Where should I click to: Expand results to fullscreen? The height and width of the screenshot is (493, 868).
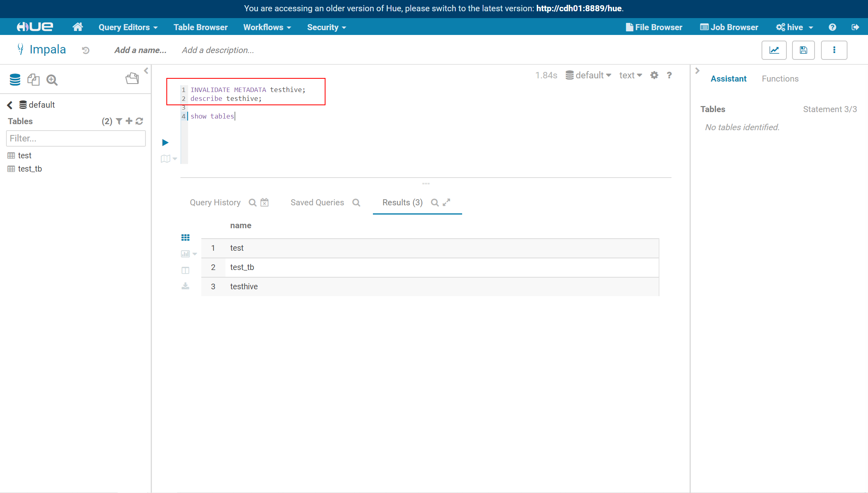(446, 203)
